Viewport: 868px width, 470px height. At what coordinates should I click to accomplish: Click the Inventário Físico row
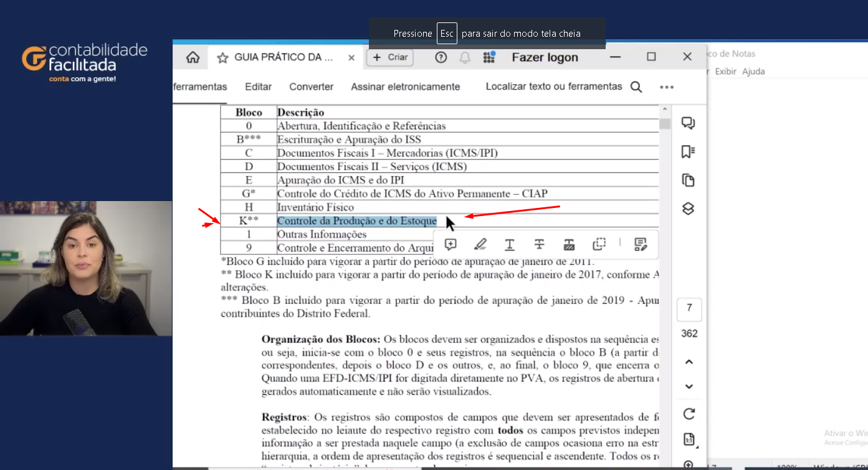439,207
